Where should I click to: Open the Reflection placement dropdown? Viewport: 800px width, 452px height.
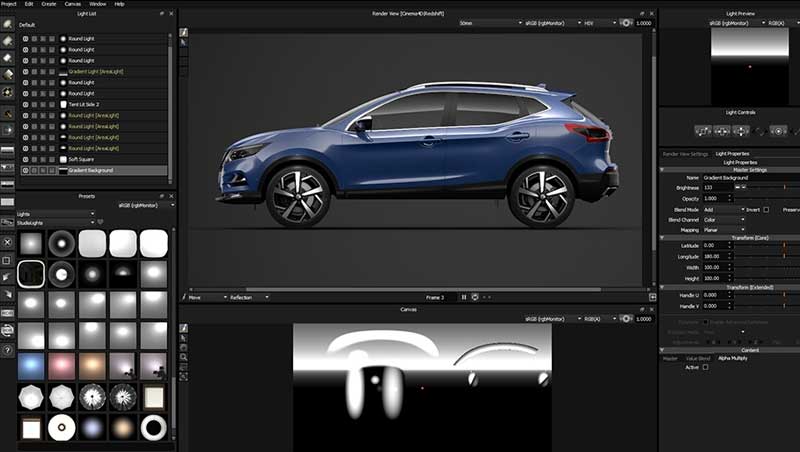[249, 297]
